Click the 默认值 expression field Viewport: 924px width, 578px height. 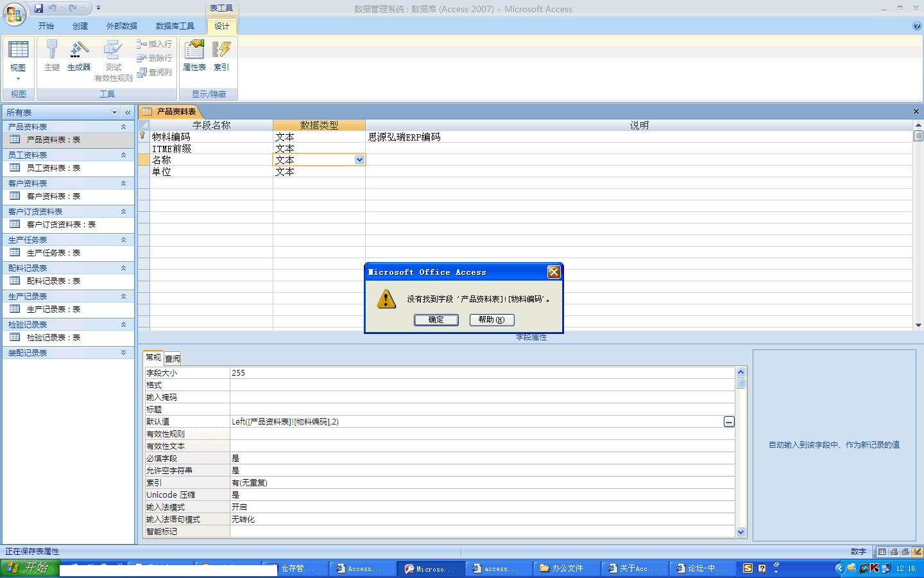coord(476,422)
